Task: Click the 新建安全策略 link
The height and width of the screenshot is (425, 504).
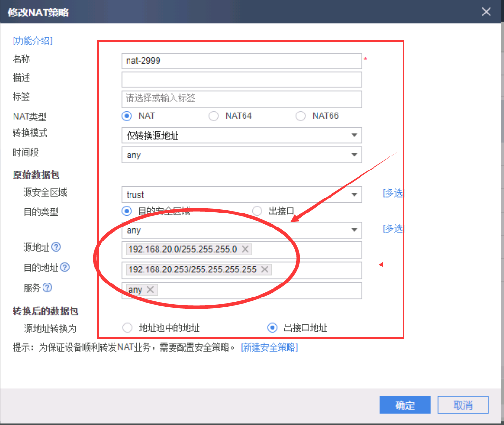Action: pyautogui.click(x=269, y=347)
